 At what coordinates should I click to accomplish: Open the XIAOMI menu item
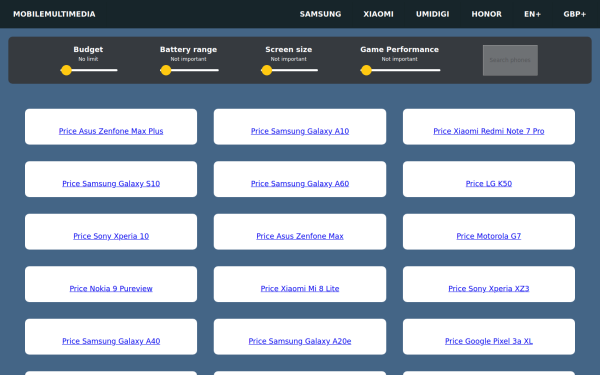click(378, 14)
